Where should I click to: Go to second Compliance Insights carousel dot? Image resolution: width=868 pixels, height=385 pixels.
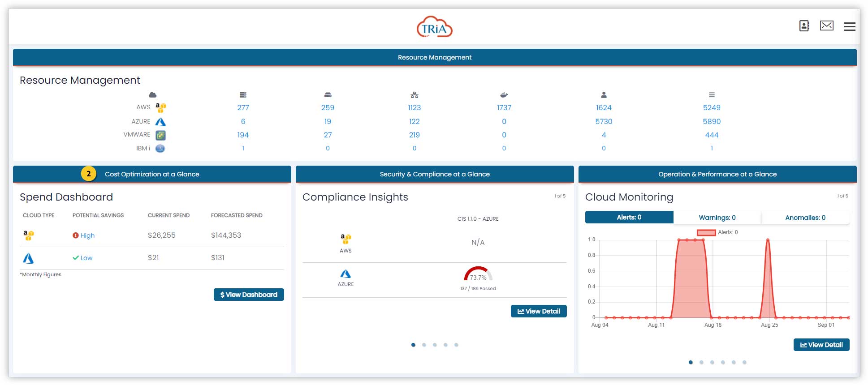(424, 345)
